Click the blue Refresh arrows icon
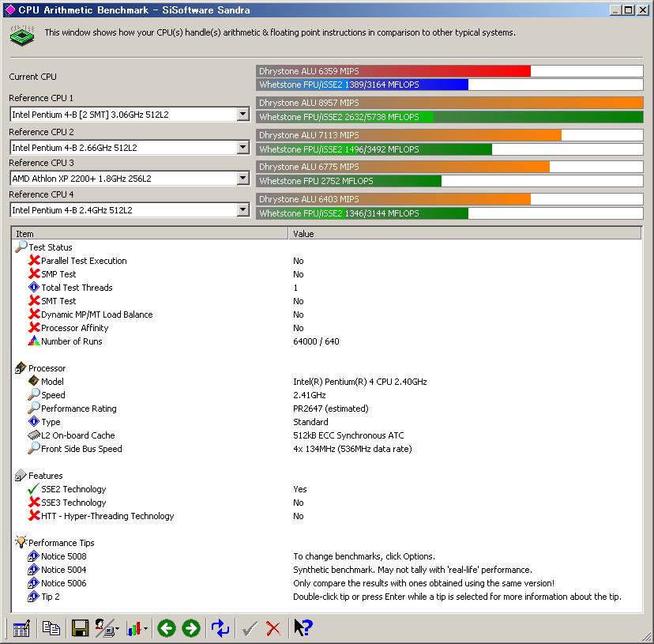 pos(220,628)
